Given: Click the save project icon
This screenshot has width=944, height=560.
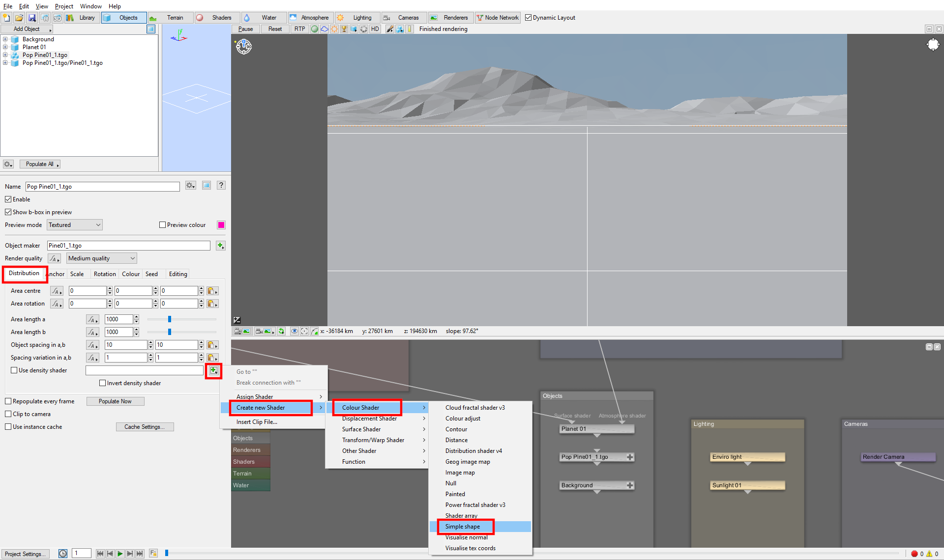Looking at the screenshot, I should pos(32,18).
